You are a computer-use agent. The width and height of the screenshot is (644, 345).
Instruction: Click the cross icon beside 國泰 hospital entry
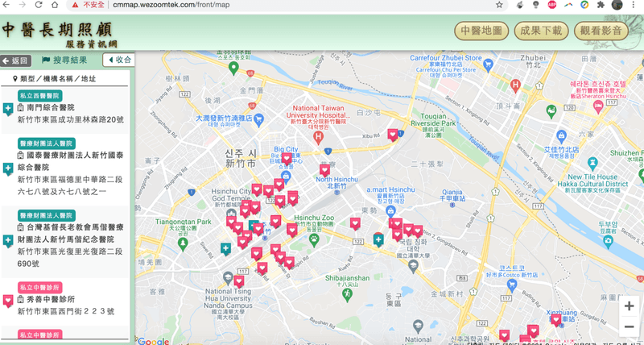(x=8, y=169)
